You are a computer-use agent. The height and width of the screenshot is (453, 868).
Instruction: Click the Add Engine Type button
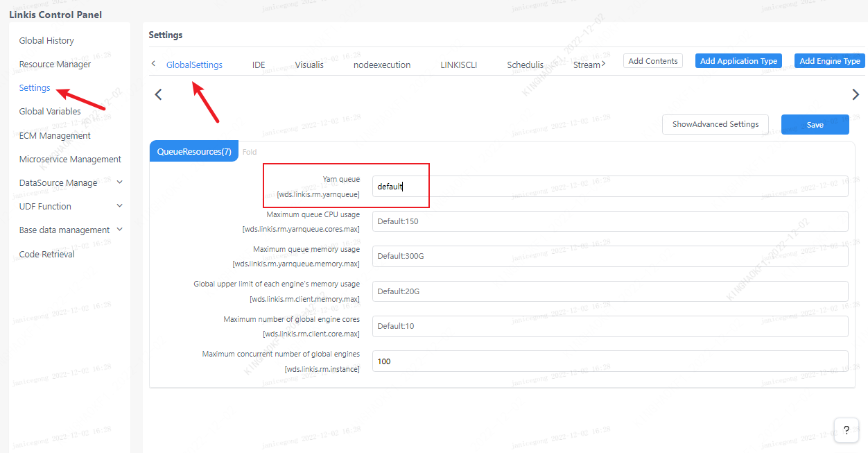click(829, 61)
